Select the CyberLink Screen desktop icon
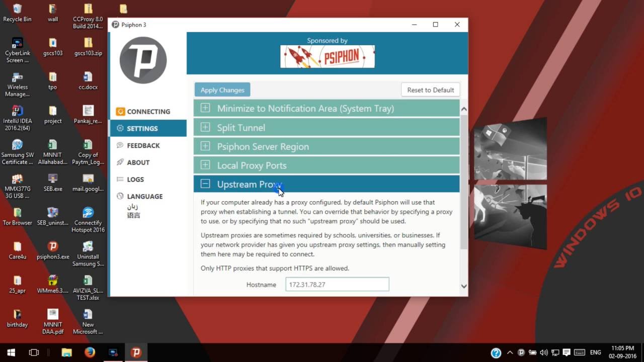This screenshot has height=362, width=644. click(17, 50)
